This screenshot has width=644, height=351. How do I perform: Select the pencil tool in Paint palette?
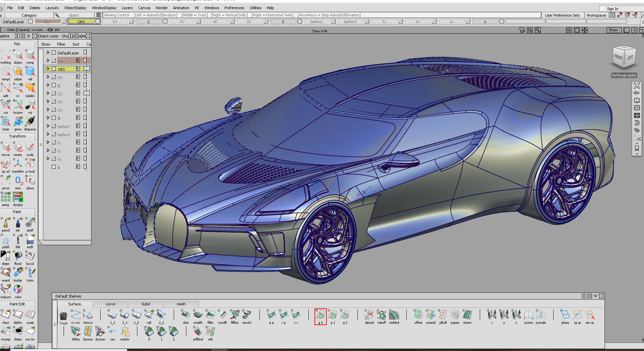coord(5,224)
